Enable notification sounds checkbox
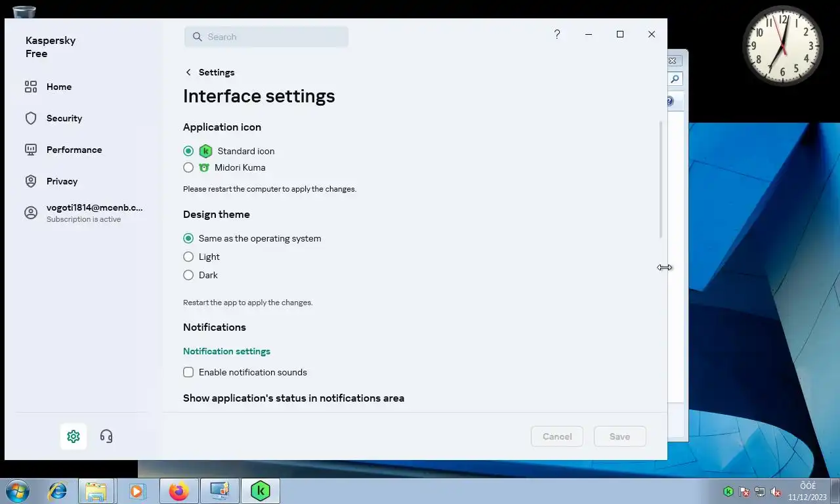The image size is (840, 504). [188, 372]
